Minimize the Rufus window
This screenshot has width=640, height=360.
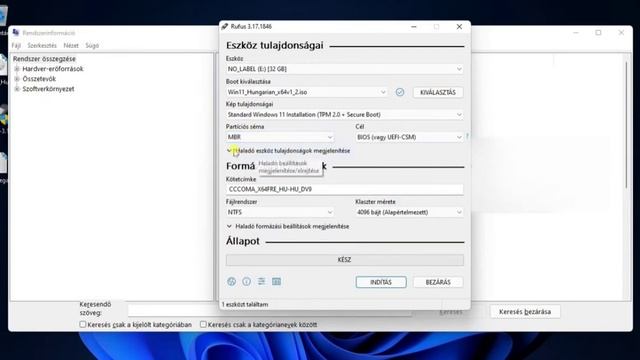coord(413,27)
